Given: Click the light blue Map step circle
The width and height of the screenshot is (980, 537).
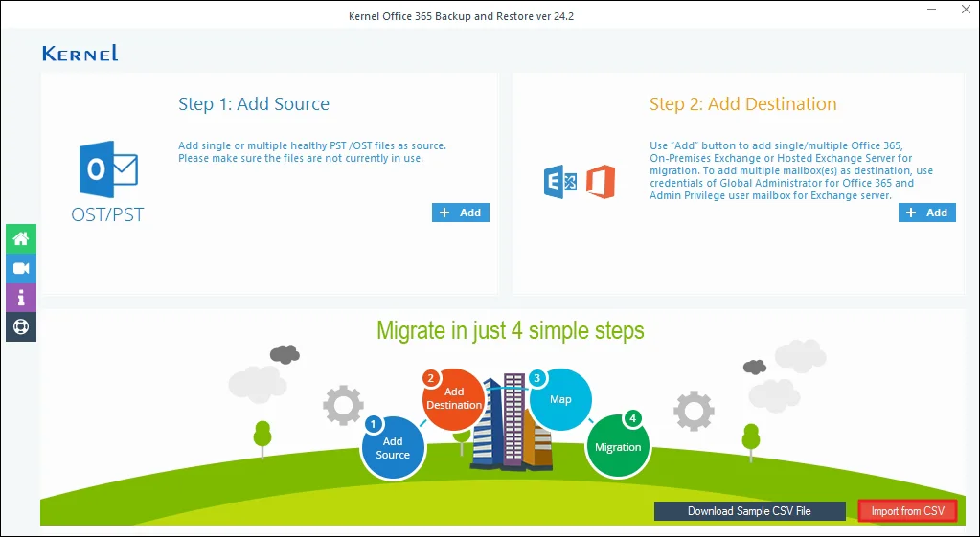Looking at the screenshot, I should coord(560,399).
